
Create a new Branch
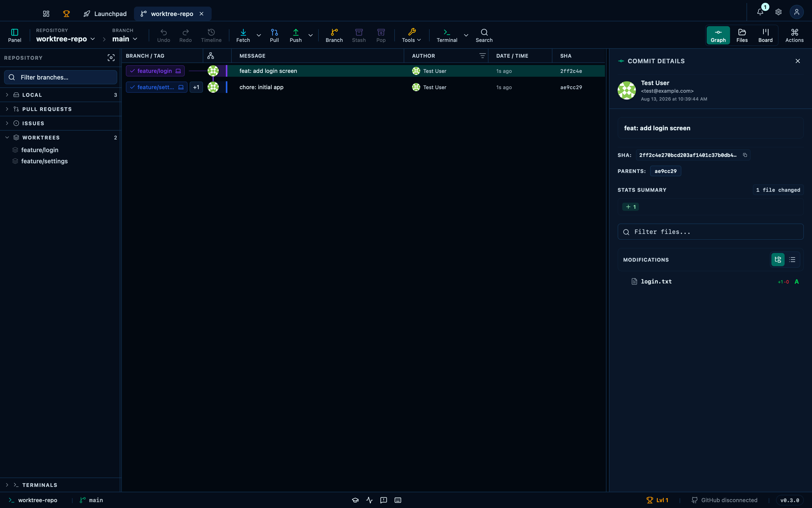pyautogui.click(x=334, y=35)
